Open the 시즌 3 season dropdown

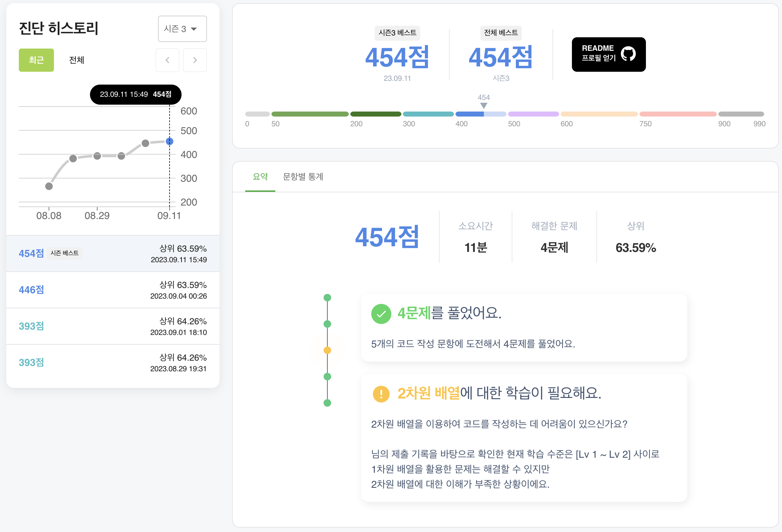182,29
